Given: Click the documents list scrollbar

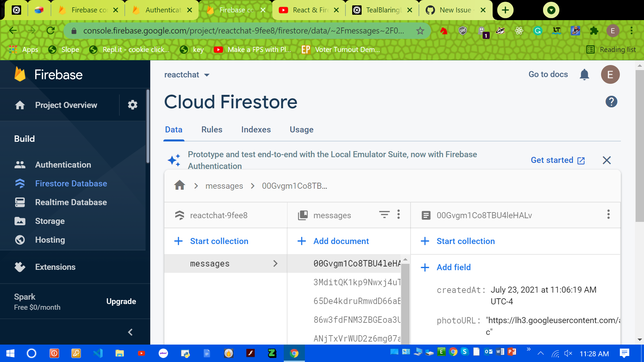Looking at the screenshot, I should tap(405, 303).
